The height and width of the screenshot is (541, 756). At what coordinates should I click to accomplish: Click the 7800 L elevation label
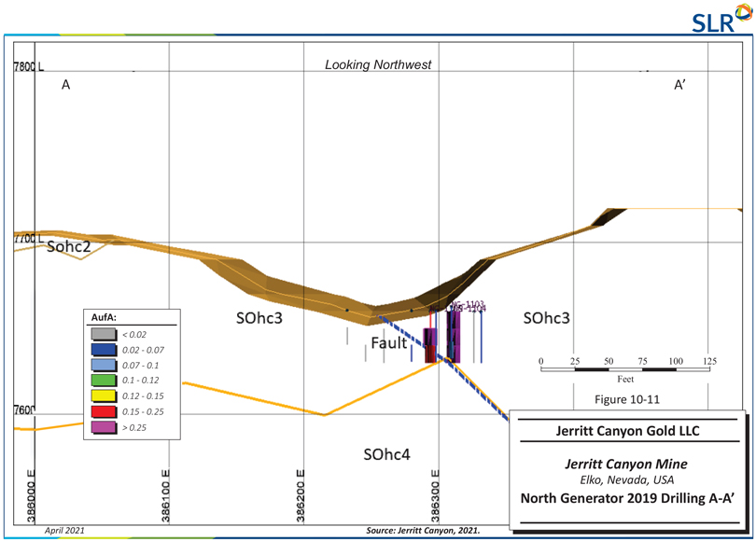coord(28,67)
